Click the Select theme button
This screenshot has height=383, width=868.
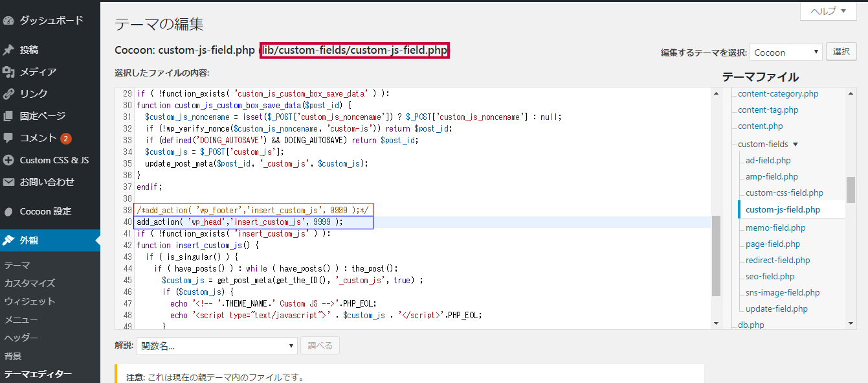click(841, 52)
